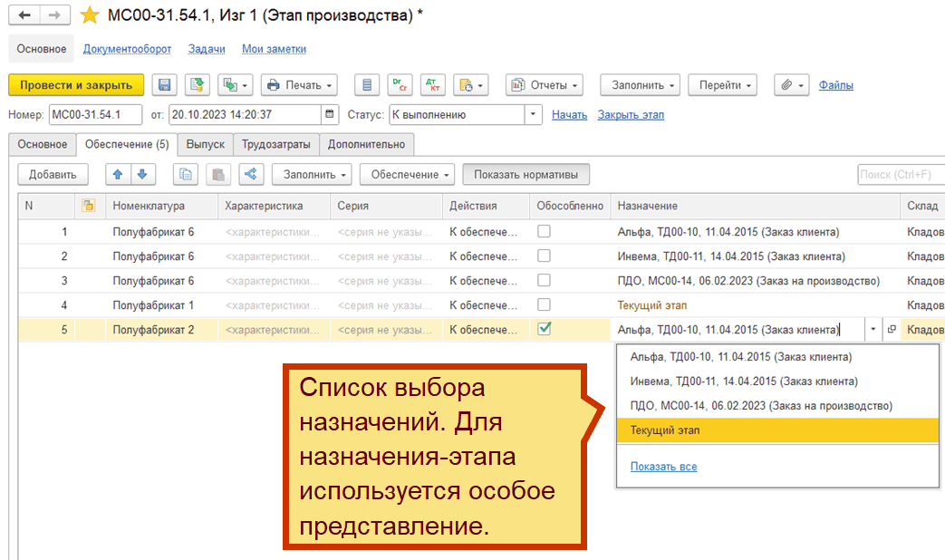Open the Отчеты reports menu
The width and height of the screenshot is (945, 560).
click(545, 85)
